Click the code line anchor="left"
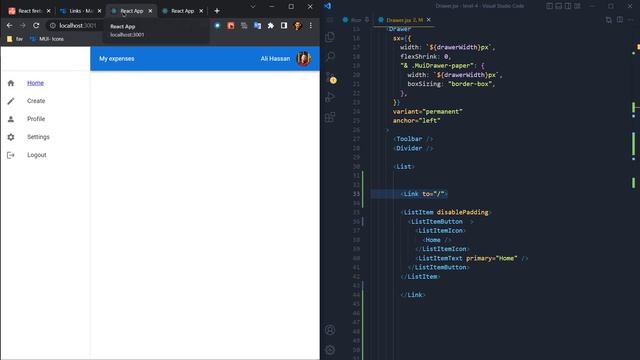640x360 pixels. click(416, 121)
